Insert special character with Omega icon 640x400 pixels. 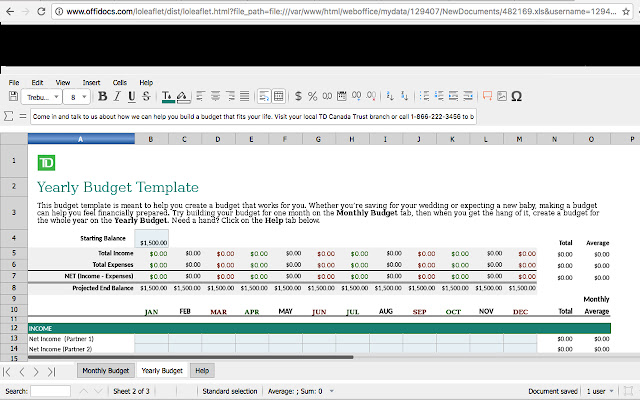click(516, 97)
